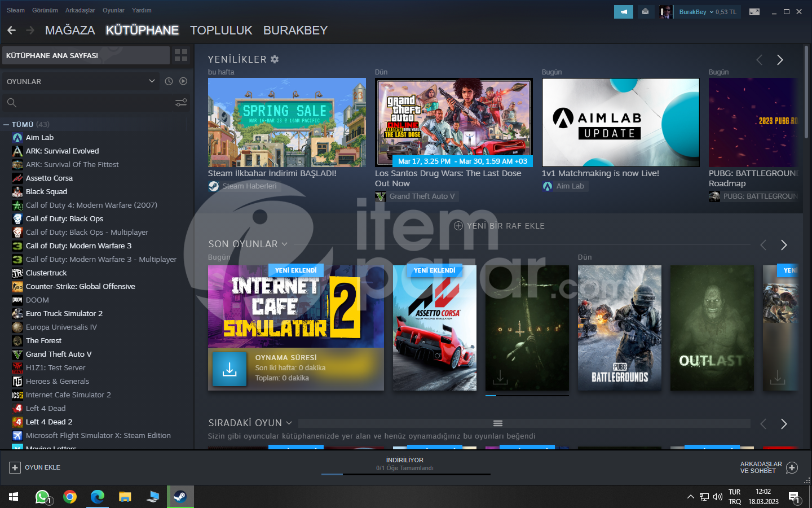Open File Explorer from the taskbar
The height and width of the screenshot is (508, 812).
point(125,497)
